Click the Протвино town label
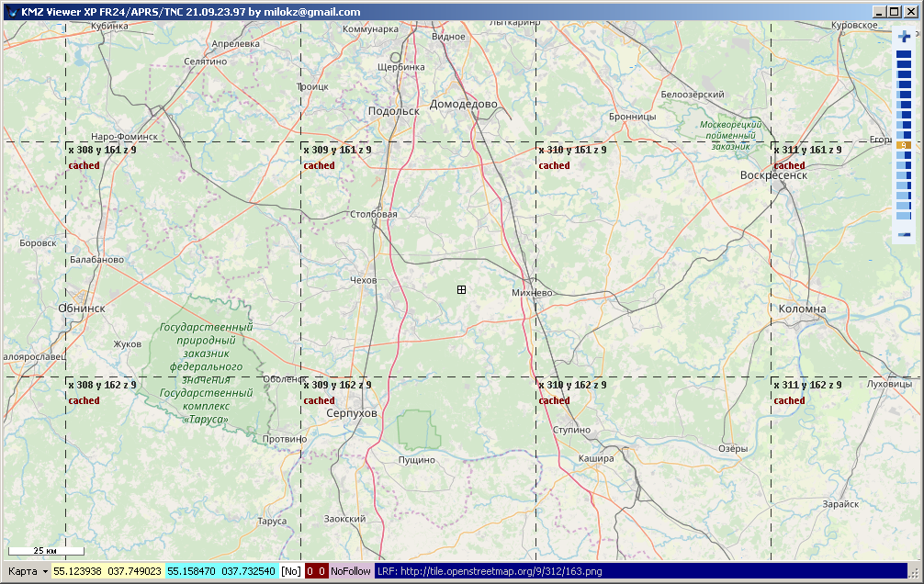Image resolution: width=924 pixels, height=584 pixels. point(285,438)
